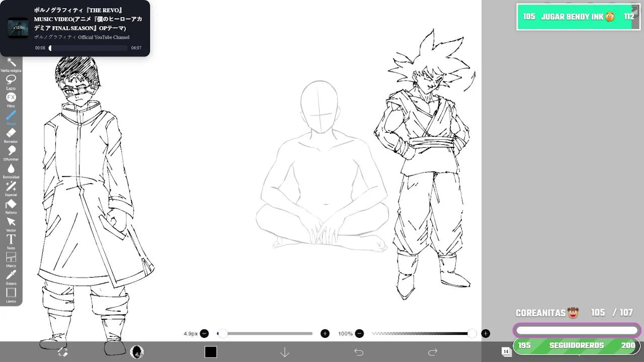Open the layers panel showing 14
Image resolution: width=644 pixels, height=362 pixels.
(x=506, y=351)
